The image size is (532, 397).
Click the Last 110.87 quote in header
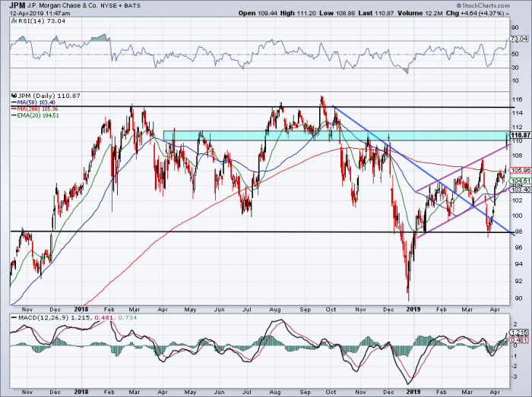[x=376, y=13]
